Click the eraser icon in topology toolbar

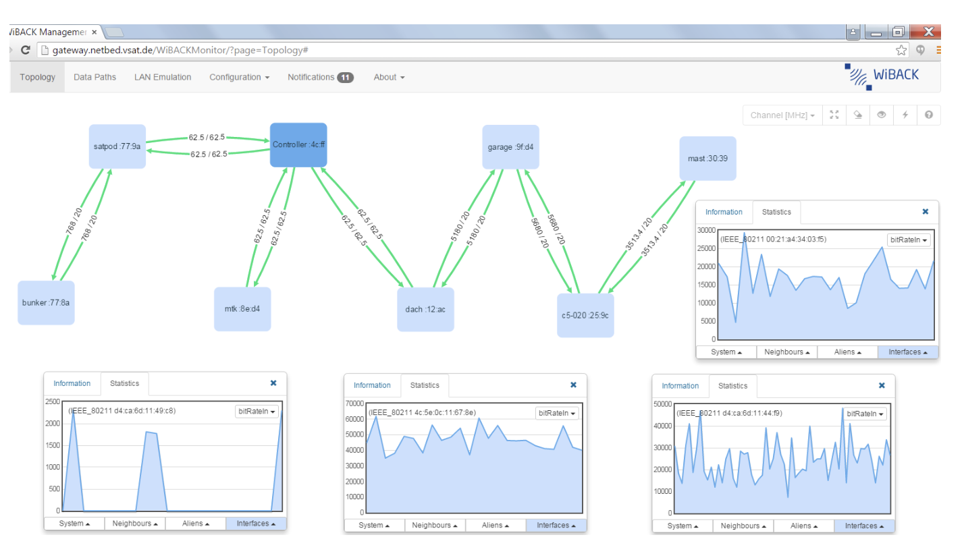pos(858,115)
